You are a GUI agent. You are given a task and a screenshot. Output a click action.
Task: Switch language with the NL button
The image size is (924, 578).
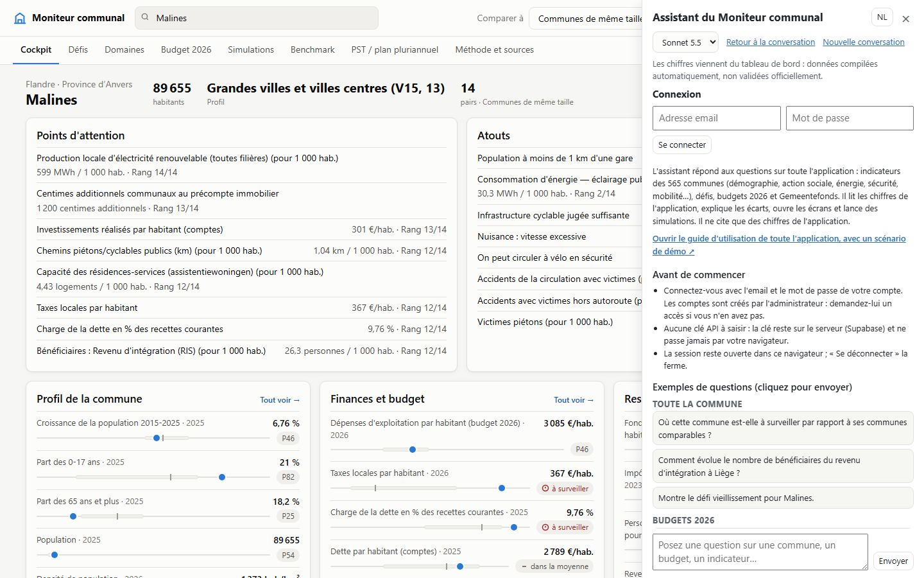pos(882,17)
